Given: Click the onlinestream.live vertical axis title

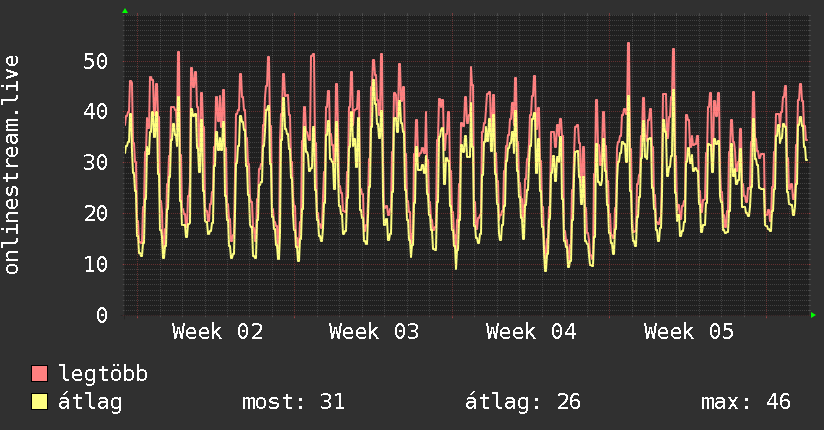Looking at the screenshot, I should pyautogui.click(x=12, y=164).
